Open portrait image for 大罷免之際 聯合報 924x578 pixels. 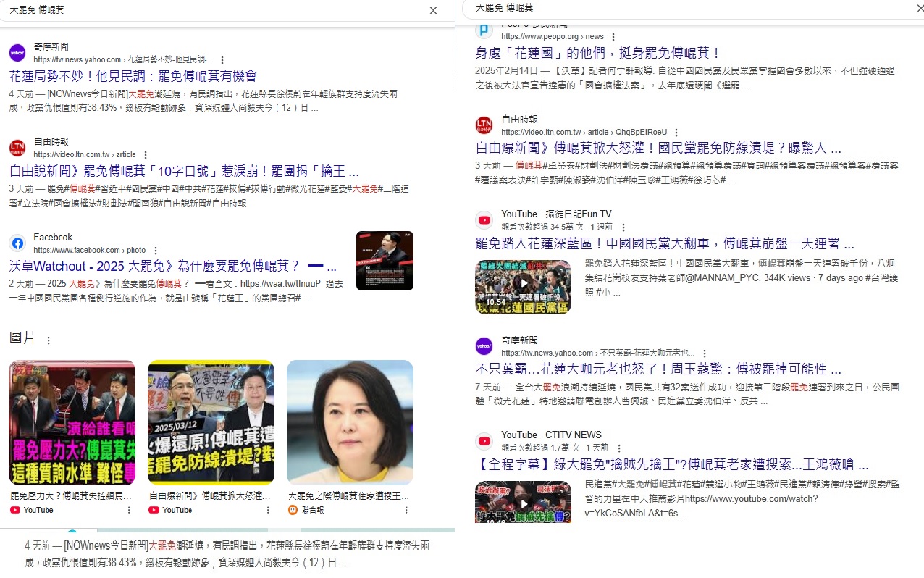pyautogui.click(x=350, y=422)
